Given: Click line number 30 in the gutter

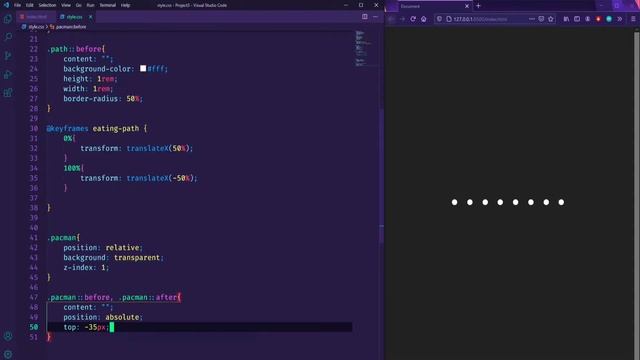Looking at the screenshot, I should [x=33, y=128].
